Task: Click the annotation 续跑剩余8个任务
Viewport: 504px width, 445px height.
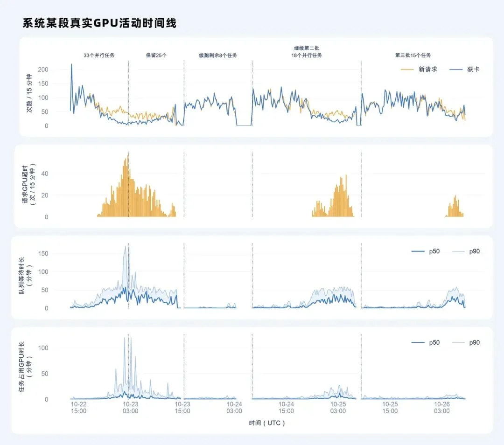Action: (218, 55)
